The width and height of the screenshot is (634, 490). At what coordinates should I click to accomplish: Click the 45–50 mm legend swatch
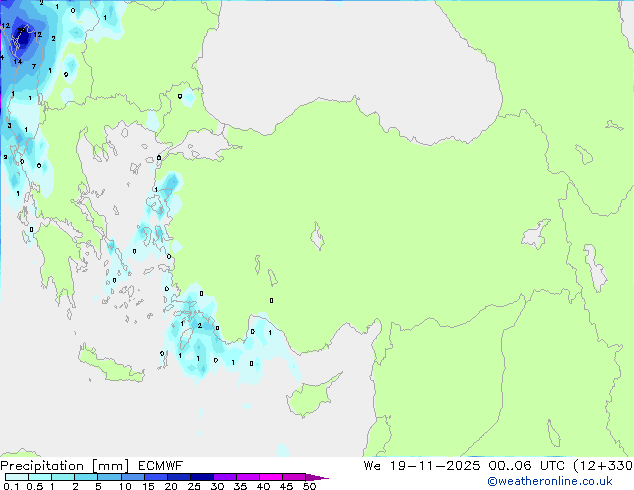pos(294,477)
